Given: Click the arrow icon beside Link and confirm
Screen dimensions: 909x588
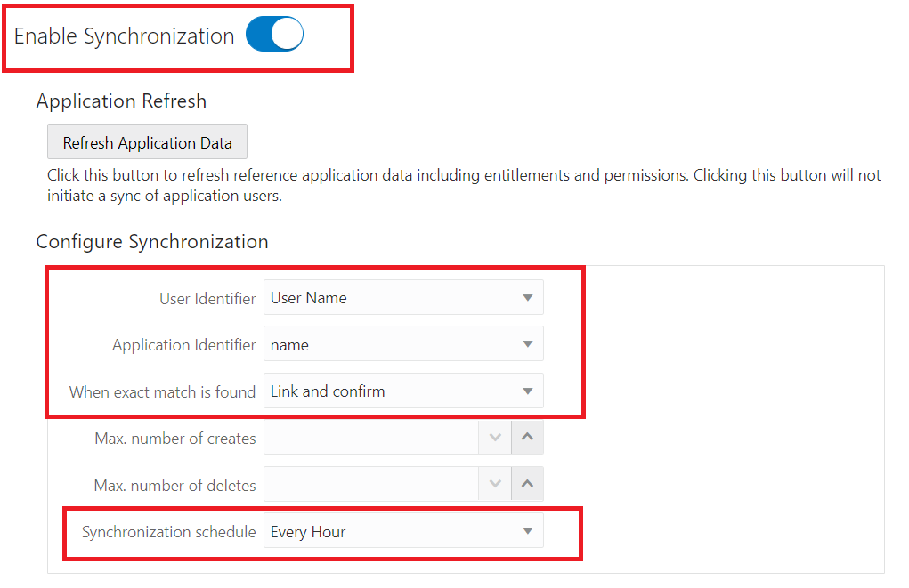Looking at the screenshot, I should (x=527, y=391).
